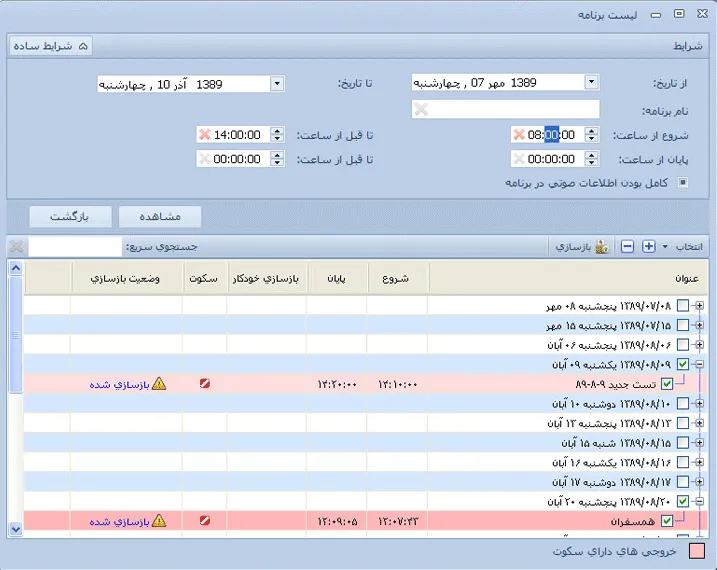
Task: Expand the ۱۳۸۹/۰۸/۱۶ یکشنبه tree node
Action: [x=699, y=462]
